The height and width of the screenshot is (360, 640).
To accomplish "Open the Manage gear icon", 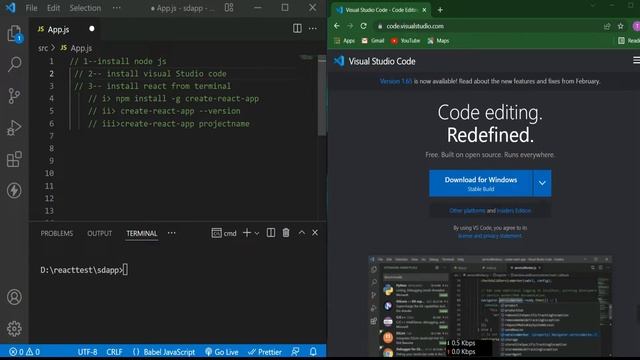I will pyautogui.click(x=14, y=329).
